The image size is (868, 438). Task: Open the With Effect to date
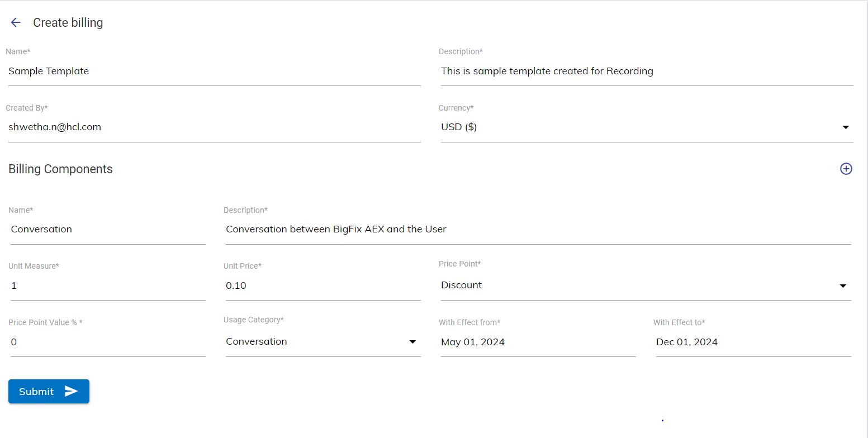click(753, 342)
